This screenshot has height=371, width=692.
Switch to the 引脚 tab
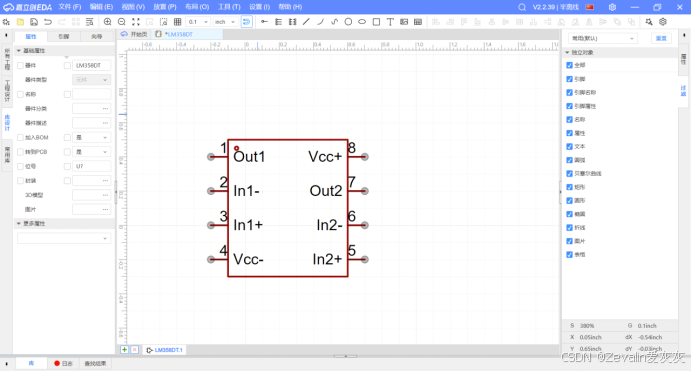click(64, 37)
